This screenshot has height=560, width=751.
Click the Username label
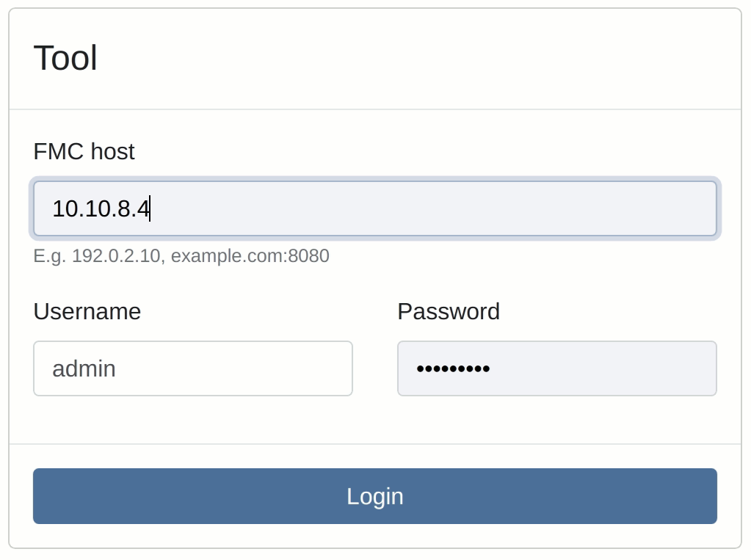87,311
